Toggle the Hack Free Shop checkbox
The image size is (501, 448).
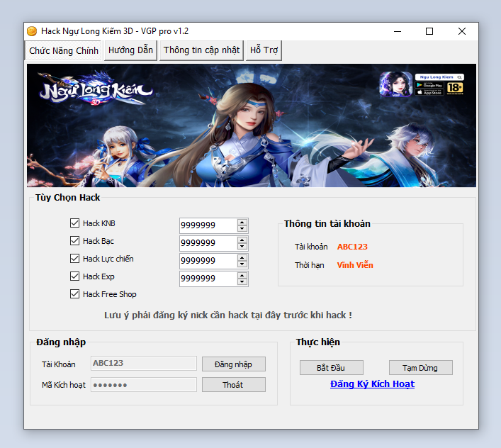click(x=75, y=294)
